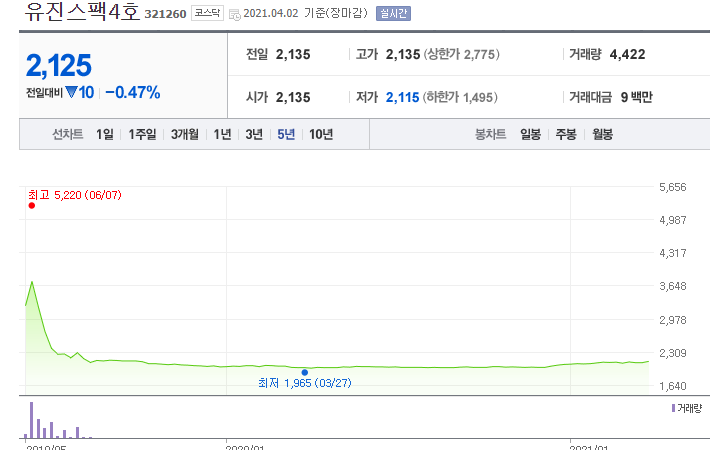Image resolution: width=710 pixels, height=450 pixels.
Task: Click the tallest volume bar
Action: click(x=32, y=420)
